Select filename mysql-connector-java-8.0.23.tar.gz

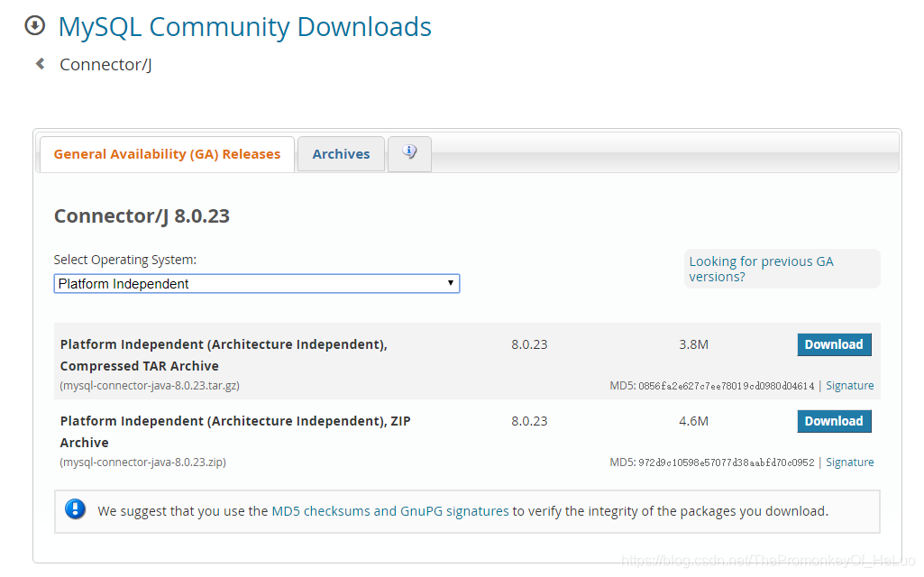150,386
